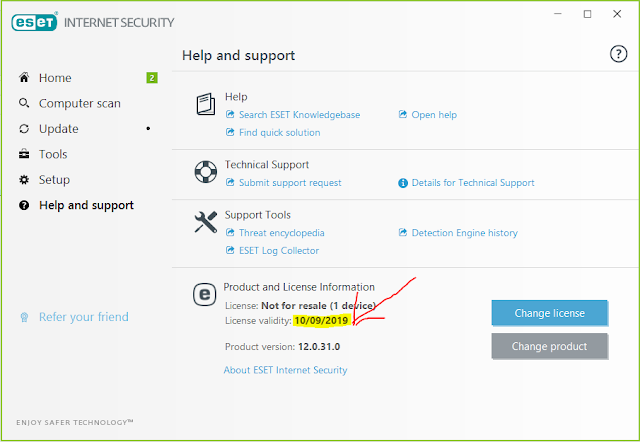The image size is (640, 442).
Task: Click the green 2 notification badge
Action: (152, 78)
